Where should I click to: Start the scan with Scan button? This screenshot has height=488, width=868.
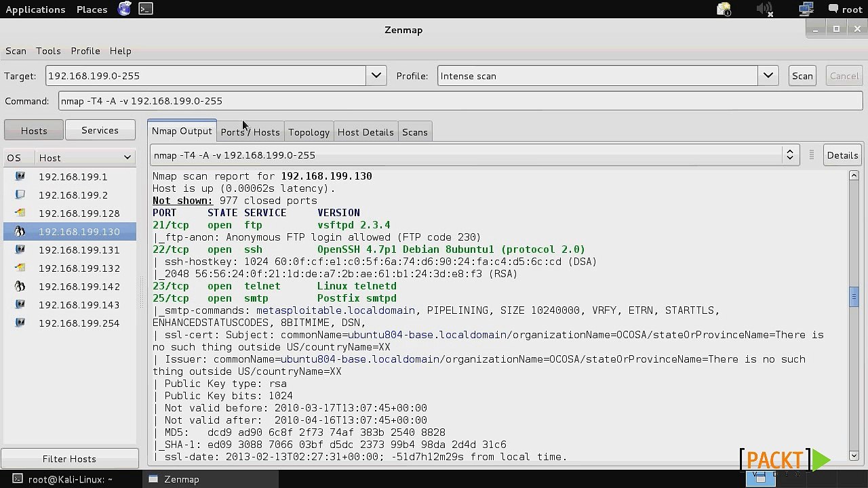(802, 76)
